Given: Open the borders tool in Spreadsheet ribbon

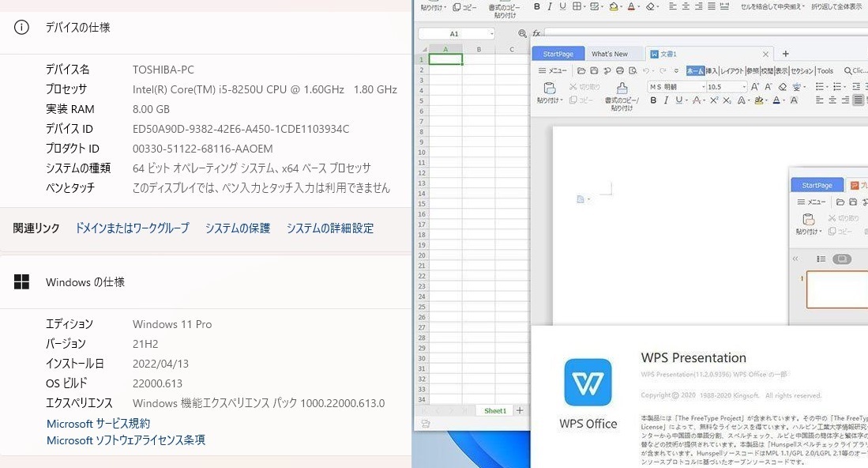Looking at the screenshot, I should (x=577, y=6).
